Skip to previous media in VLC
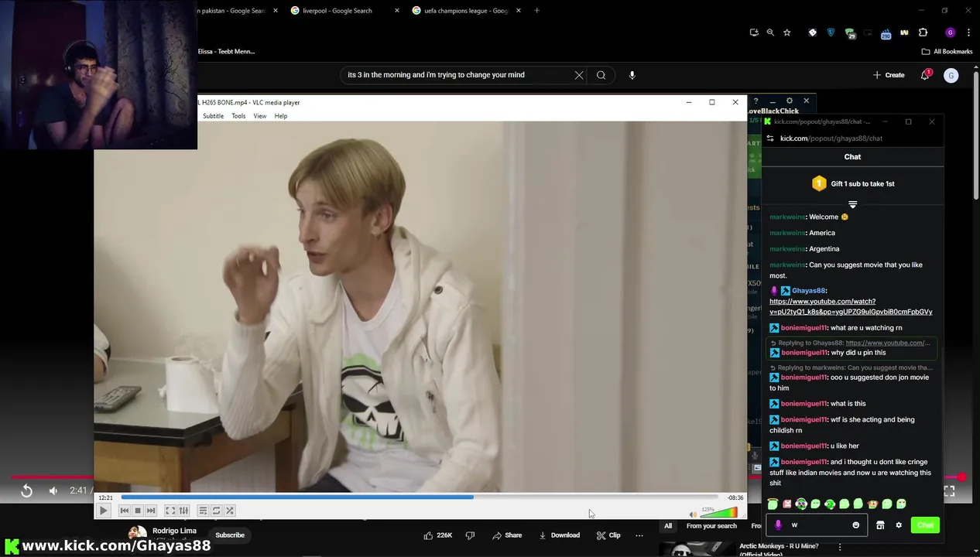This screenshot has width=980, height=557. pyautogui.click(x=124, y=511)
